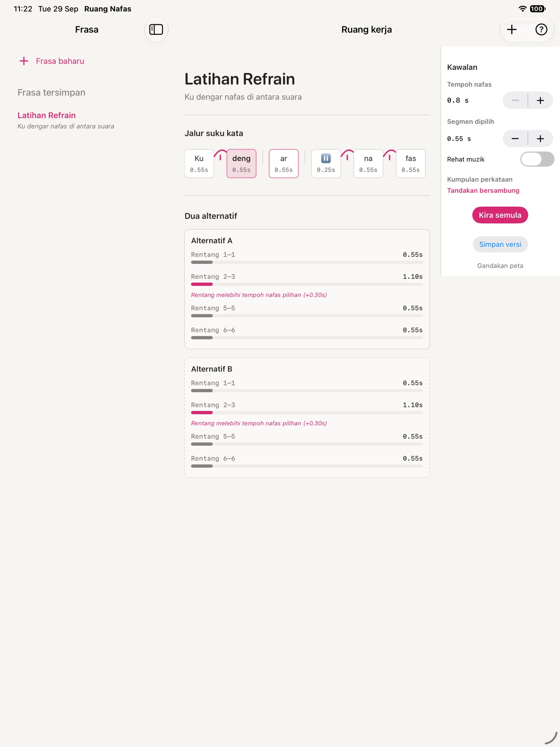Image resolution: width=560 pixels, height=747 pixels.
Task: Select the syllable chip "fas"
Action: click(x=411, y=163)
